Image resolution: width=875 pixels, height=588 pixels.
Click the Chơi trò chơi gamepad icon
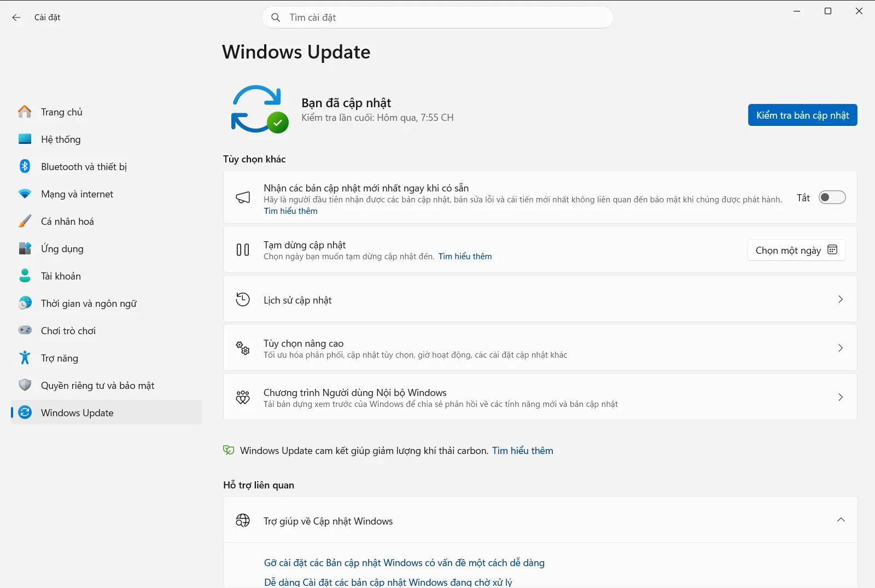pos(25,330)
